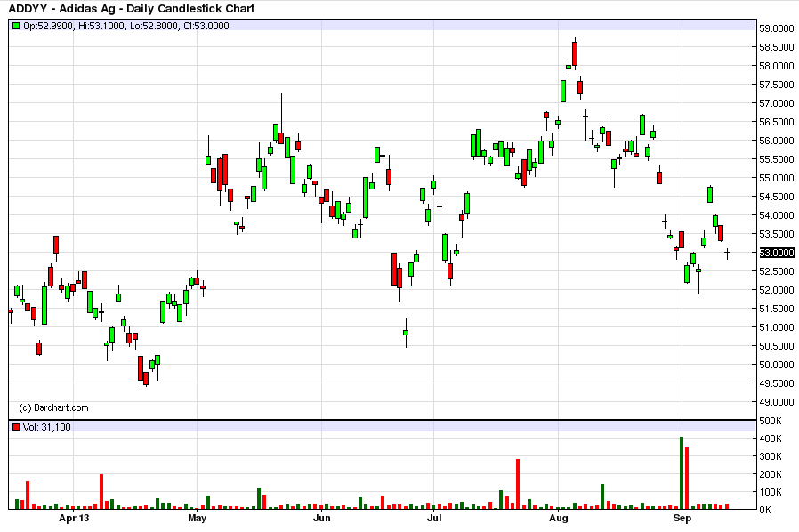
Task: Click the last candlestick at the 53.0000 level
Action: click(727, 253)
